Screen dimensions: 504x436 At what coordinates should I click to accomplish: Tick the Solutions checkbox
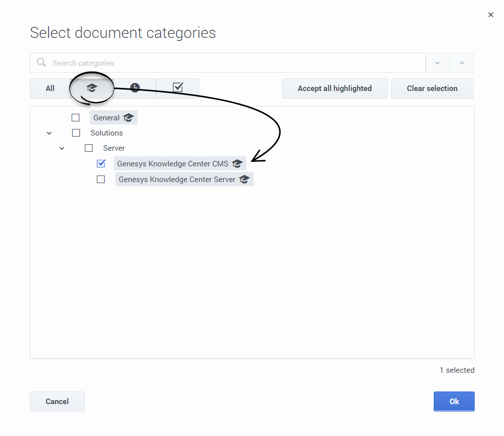pos(76,133)
